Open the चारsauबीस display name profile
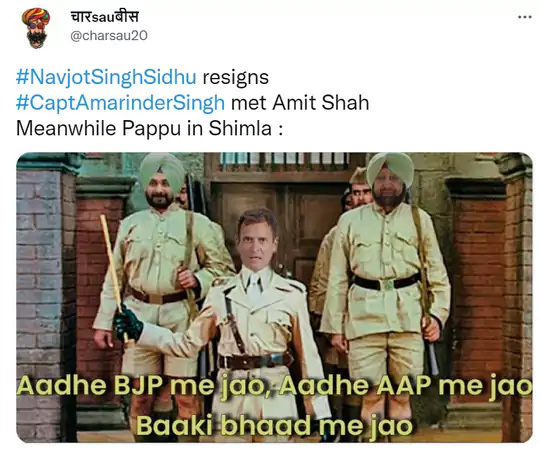This screenshot has width=540, height=451. pyautogui.click(x=105, y=16)
